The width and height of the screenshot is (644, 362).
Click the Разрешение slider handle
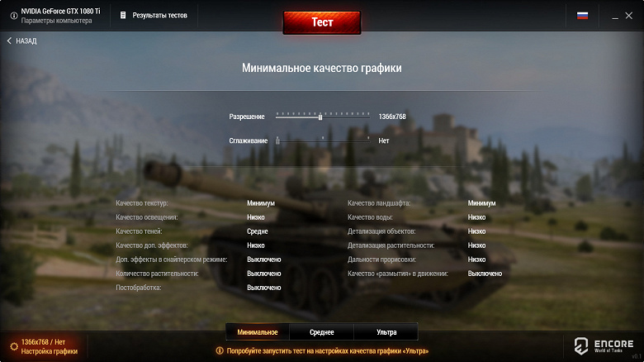320,117
